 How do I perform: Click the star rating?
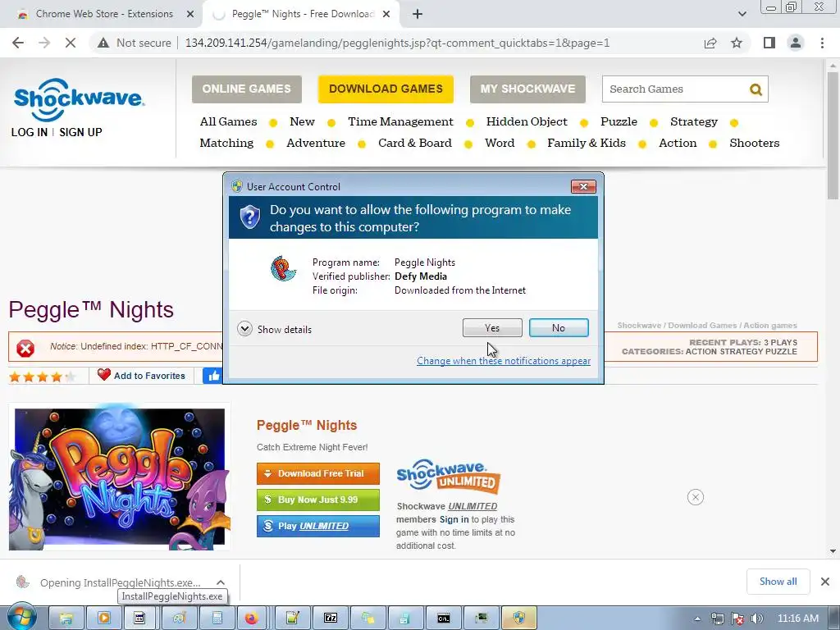[x=42, y=377]
